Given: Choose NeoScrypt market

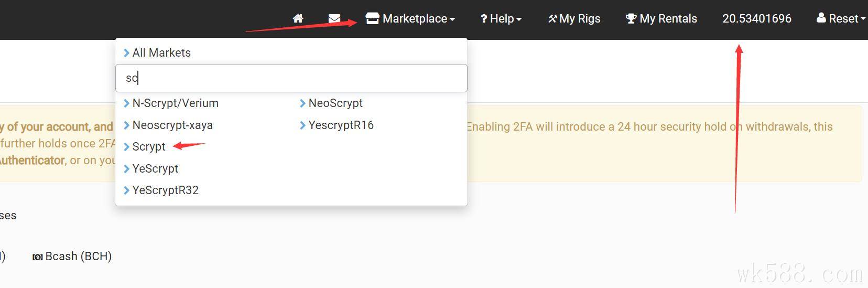Looking at the screenshot, I should tap(335, 103).
